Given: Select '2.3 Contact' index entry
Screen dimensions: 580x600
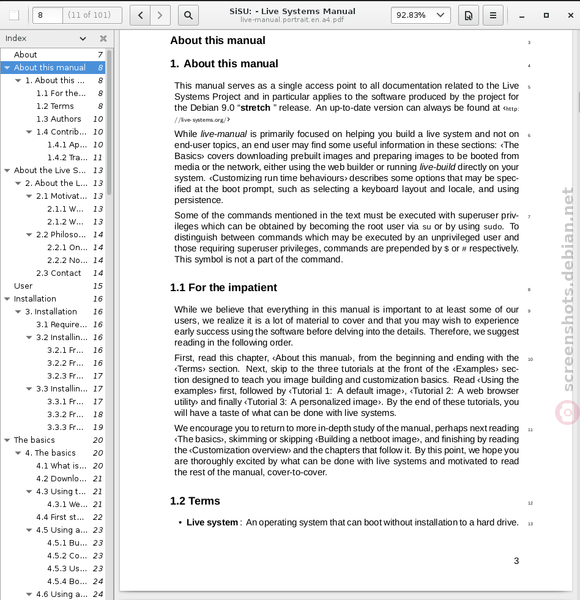Looking at the screenshot, I should click(54, 273).
